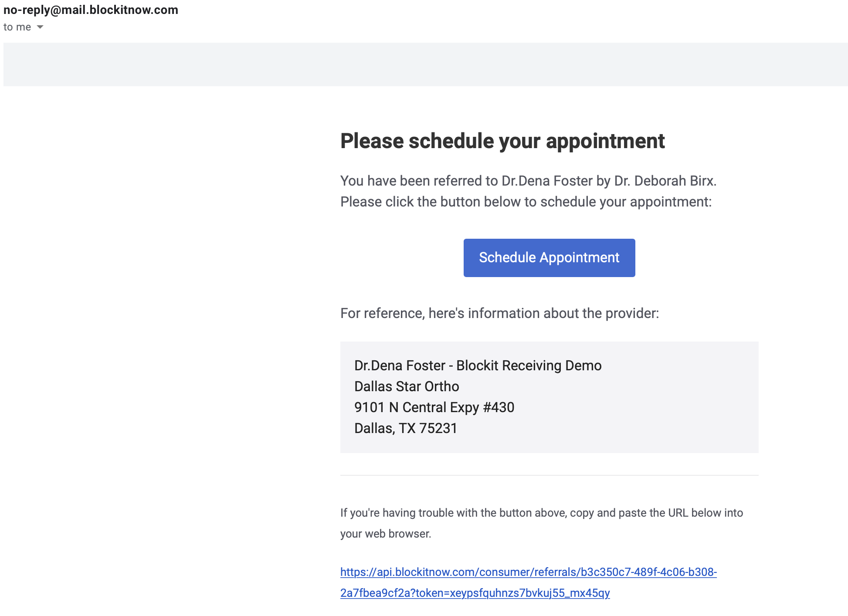This screenshot has height=616, width=848.
Task: Click the 'Dr.Dena Foster - Blockit Receiving Demo' line
Action: click(478, 366)
